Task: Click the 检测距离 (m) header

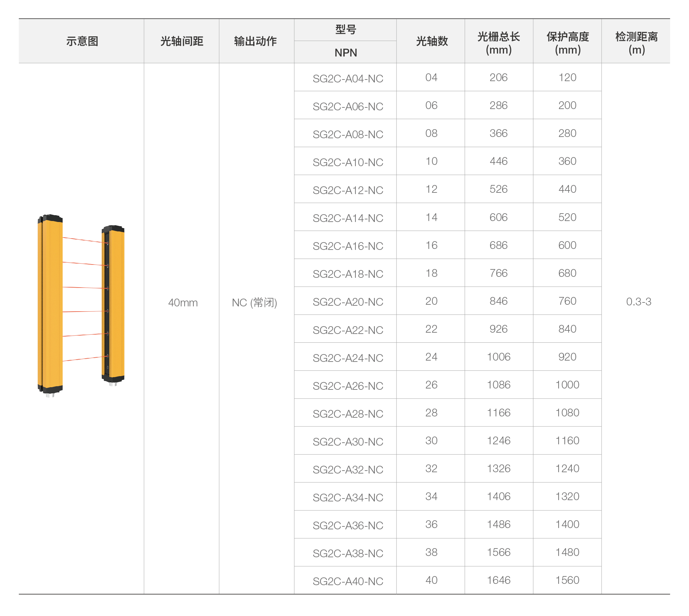Action: pyautogui.click(x=636, y=43)
